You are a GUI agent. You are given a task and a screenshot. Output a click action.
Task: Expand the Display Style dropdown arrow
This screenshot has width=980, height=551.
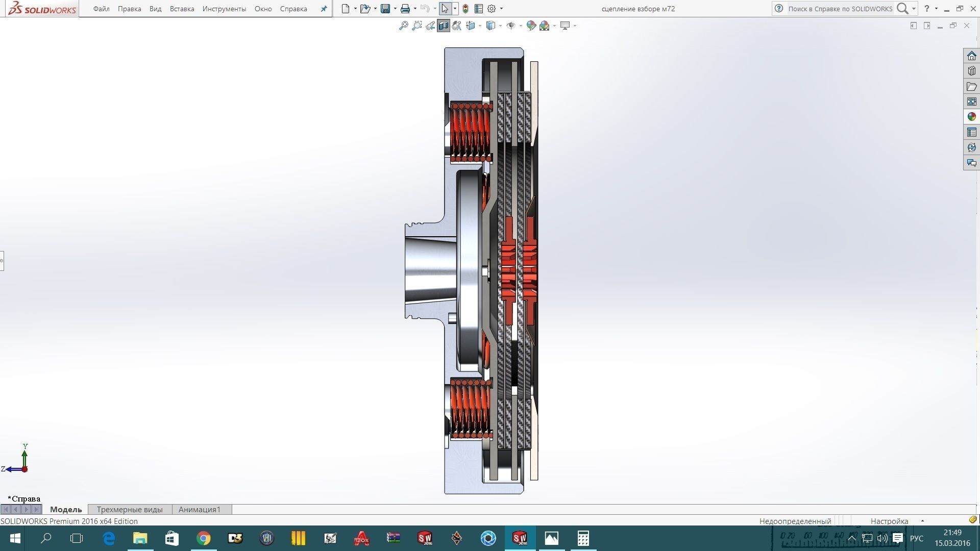pyautogui.click(x=500, y=26)
